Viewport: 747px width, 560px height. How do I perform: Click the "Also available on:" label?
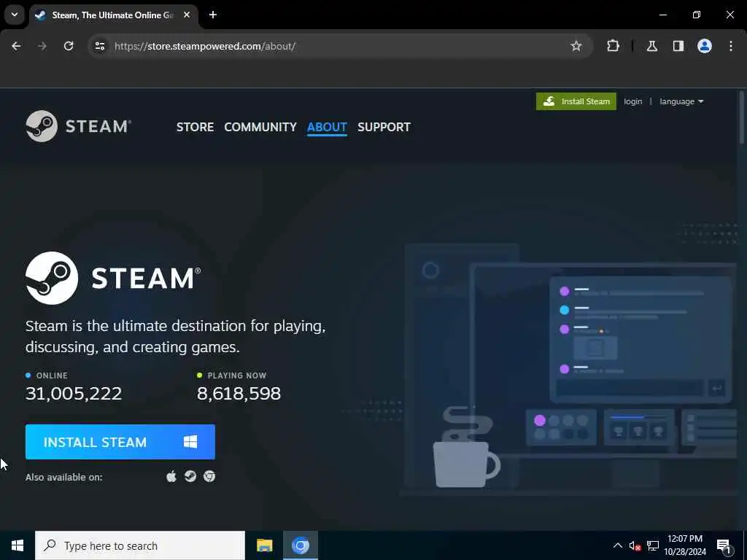(64, 477)
